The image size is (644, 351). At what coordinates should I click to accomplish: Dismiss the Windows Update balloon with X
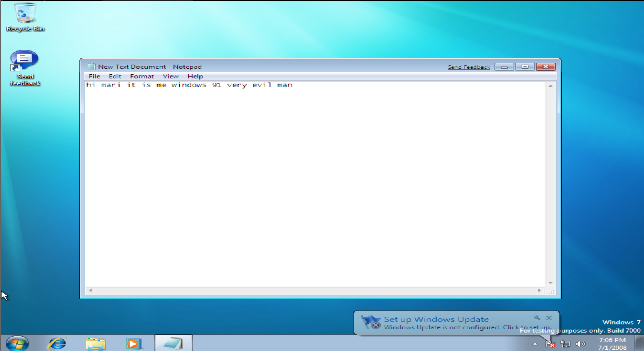pos(549,318)
